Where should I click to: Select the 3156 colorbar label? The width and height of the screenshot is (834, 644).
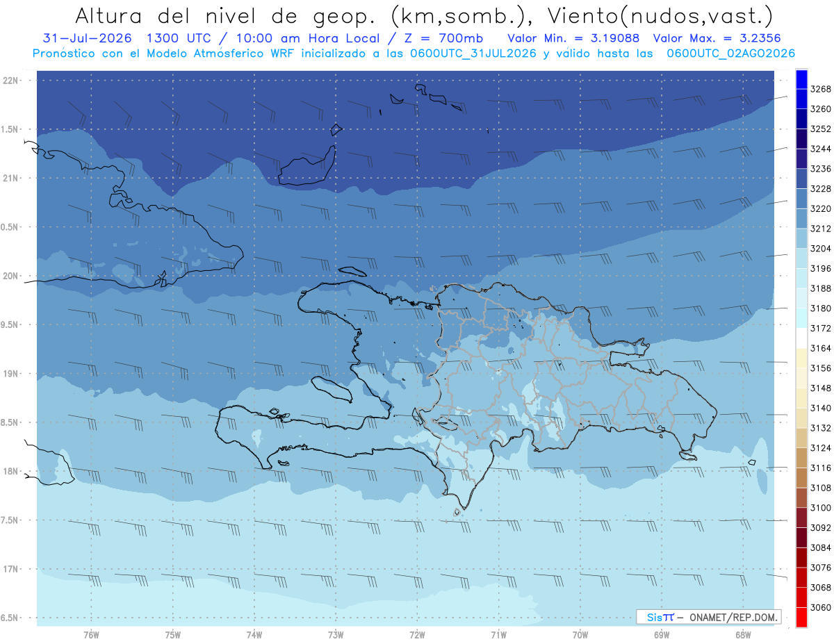point(821,368)
